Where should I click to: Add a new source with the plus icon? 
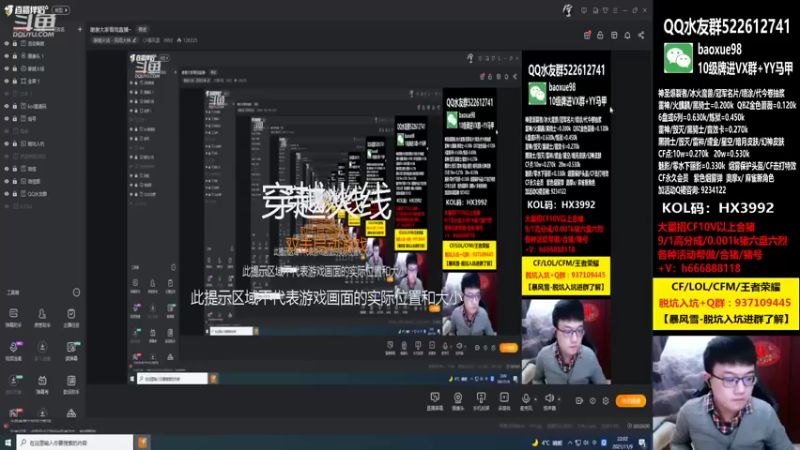tap(80, 30)
